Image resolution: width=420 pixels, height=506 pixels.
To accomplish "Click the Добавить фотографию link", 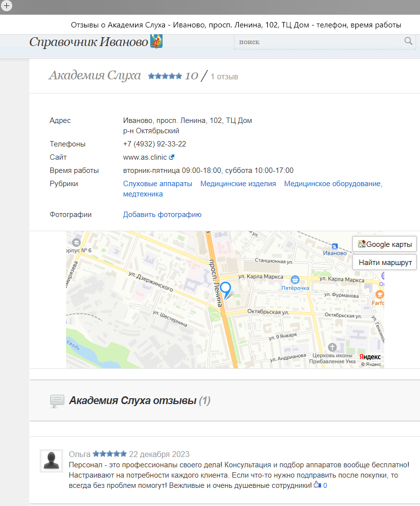I will tap(162, 215).
